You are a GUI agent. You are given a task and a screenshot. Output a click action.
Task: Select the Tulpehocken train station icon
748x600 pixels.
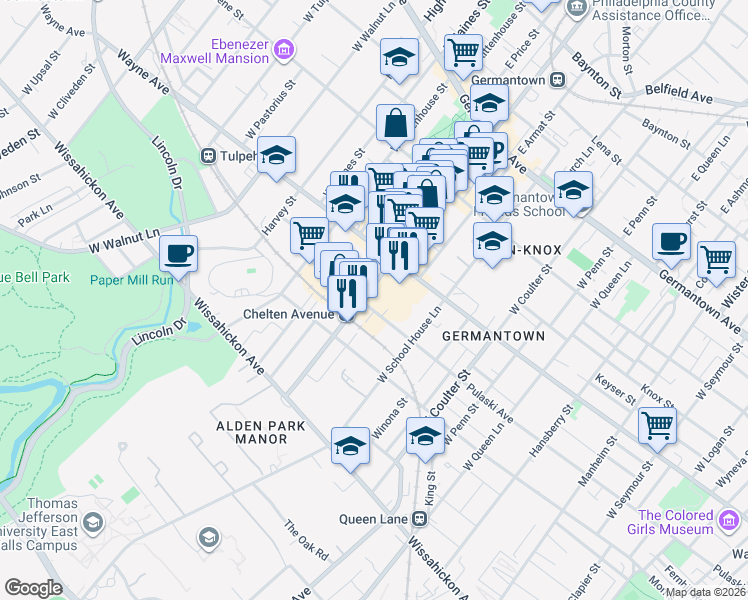[x=208, y=156]
